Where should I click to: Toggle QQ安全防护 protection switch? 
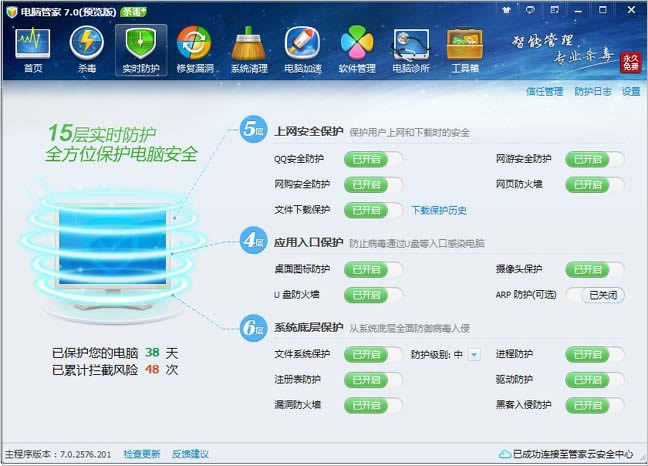pos(373,158)
